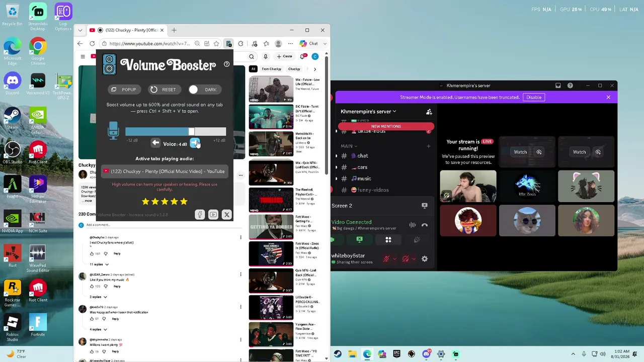Open Volume Booster Facebook link icon
Viewport: 644px width, 362px height.
(200, 215)
